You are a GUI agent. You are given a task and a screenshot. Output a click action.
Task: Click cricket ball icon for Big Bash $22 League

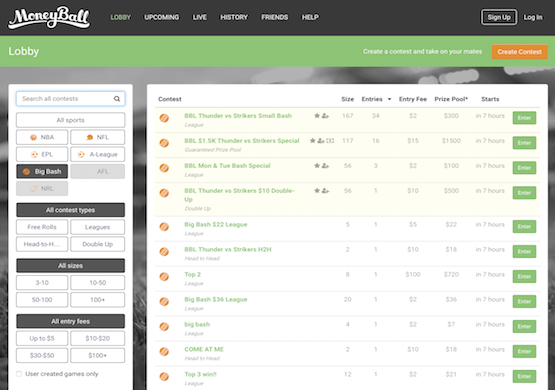coord(164,226)
